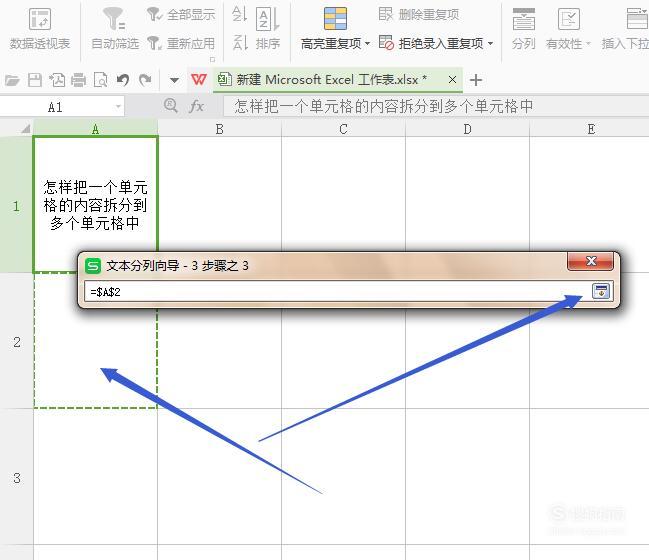
Task: Click cell A1 containing 怎样把一个单元格 text
Action: point(95,205)
